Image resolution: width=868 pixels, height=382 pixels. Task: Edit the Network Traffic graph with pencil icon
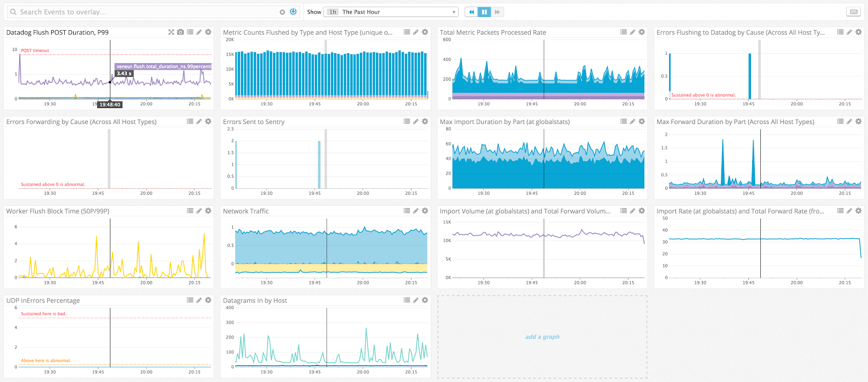pos(416,211)
